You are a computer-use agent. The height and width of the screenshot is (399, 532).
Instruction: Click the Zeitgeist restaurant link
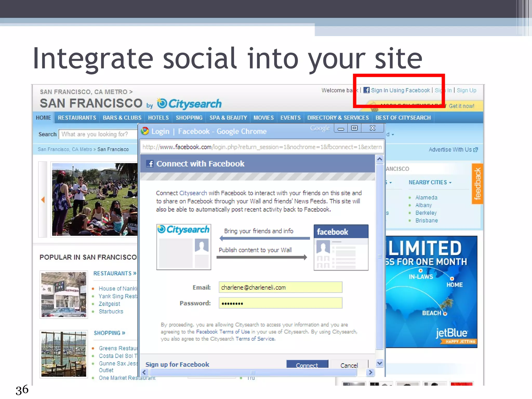(x=109, y=304)
